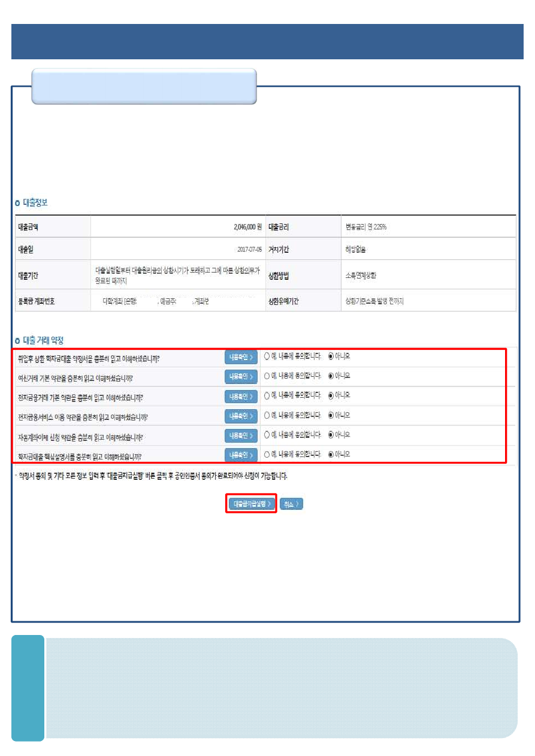This screenshot has height=756, width=535.
Task: Select '아니오' for 학자금대출 핵심설명서
Action: click(331, 455)
